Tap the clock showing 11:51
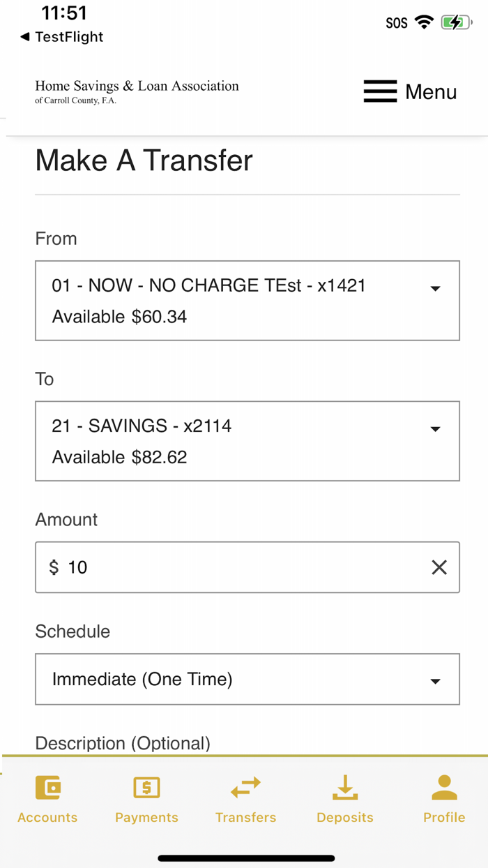 point(64,13)
